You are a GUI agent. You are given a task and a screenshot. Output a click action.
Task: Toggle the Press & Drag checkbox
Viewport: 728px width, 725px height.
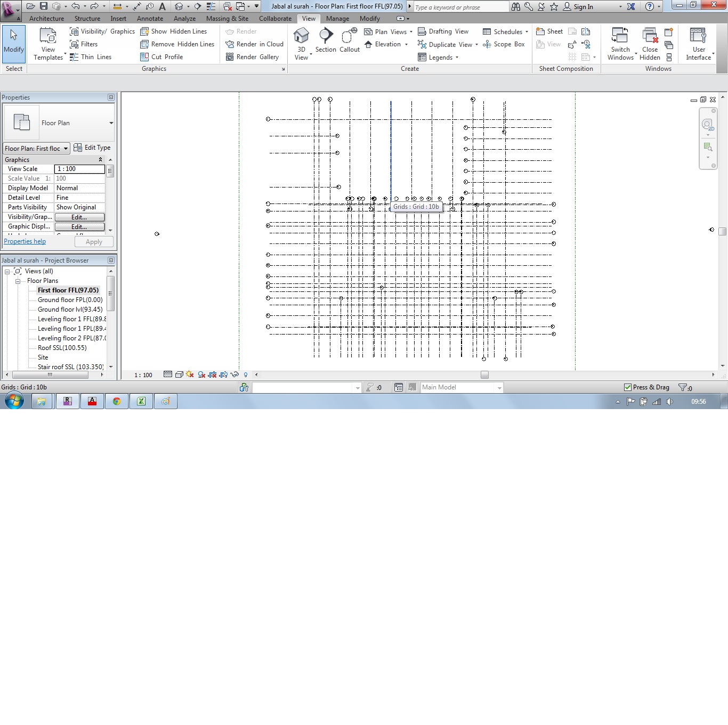628,387
